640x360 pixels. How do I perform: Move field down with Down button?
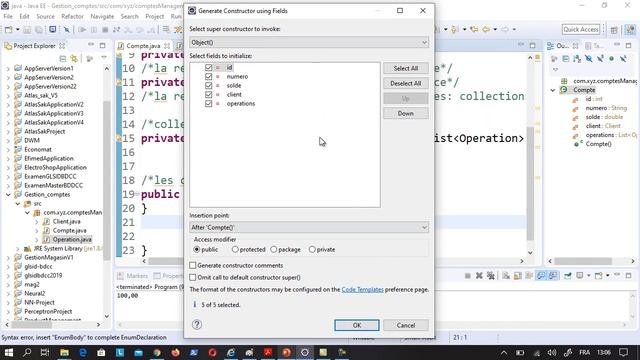coord(406,113)
